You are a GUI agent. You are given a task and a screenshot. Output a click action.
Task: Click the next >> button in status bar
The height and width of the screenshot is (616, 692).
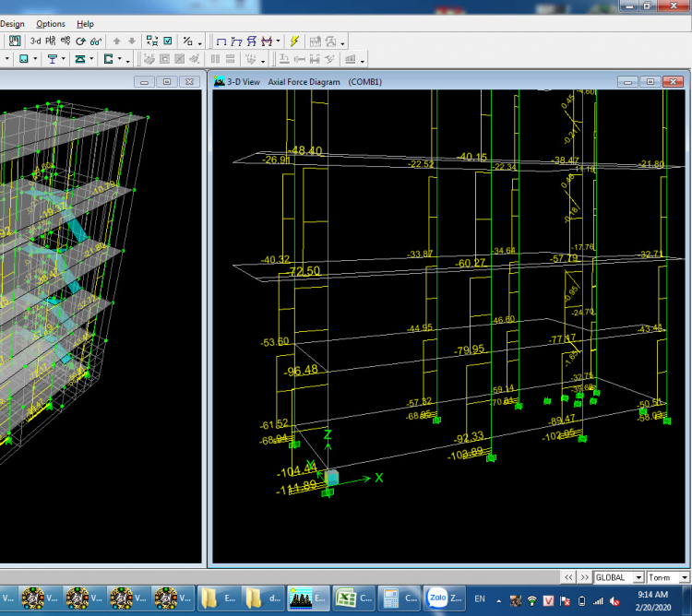(584, 577)
